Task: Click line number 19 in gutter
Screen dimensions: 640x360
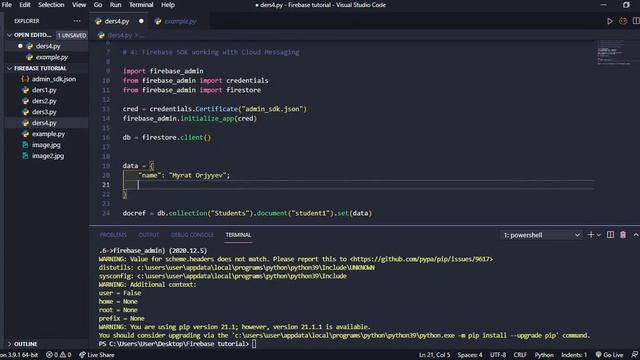Action: pos(106,166)
